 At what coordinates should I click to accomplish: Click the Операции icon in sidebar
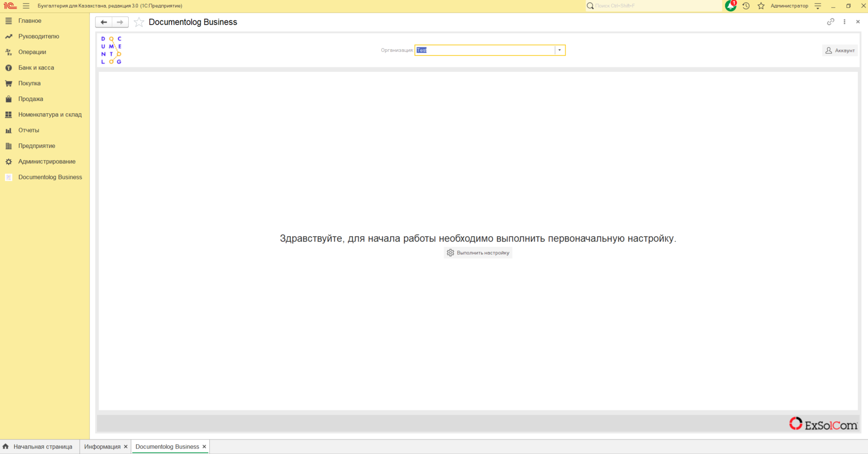(9, 52)
